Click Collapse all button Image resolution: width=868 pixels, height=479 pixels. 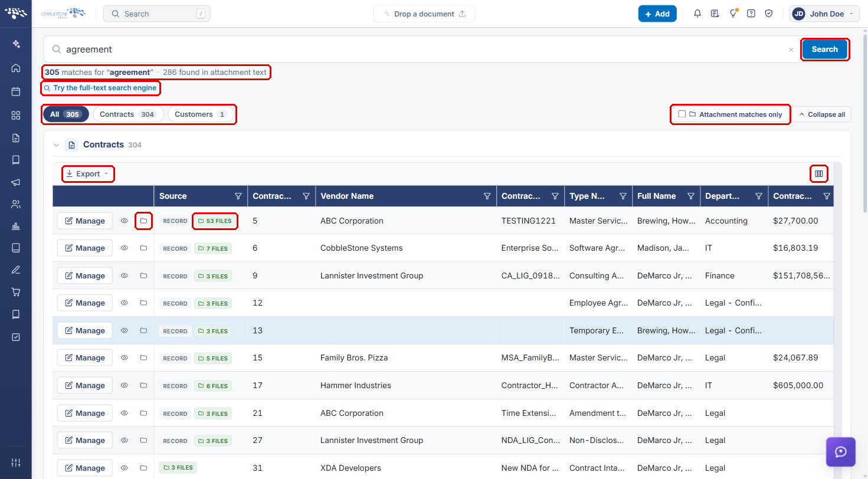(821, 114)
